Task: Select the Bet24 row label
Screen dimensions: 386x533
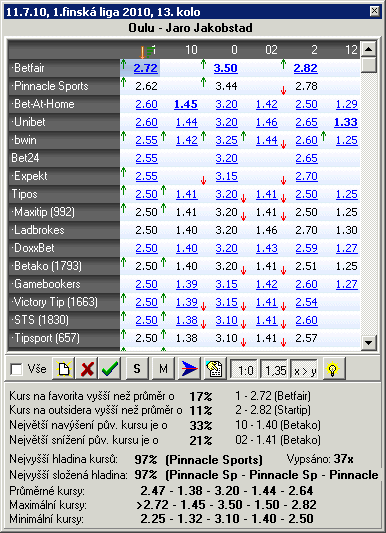Action: (x=64, y=158)
